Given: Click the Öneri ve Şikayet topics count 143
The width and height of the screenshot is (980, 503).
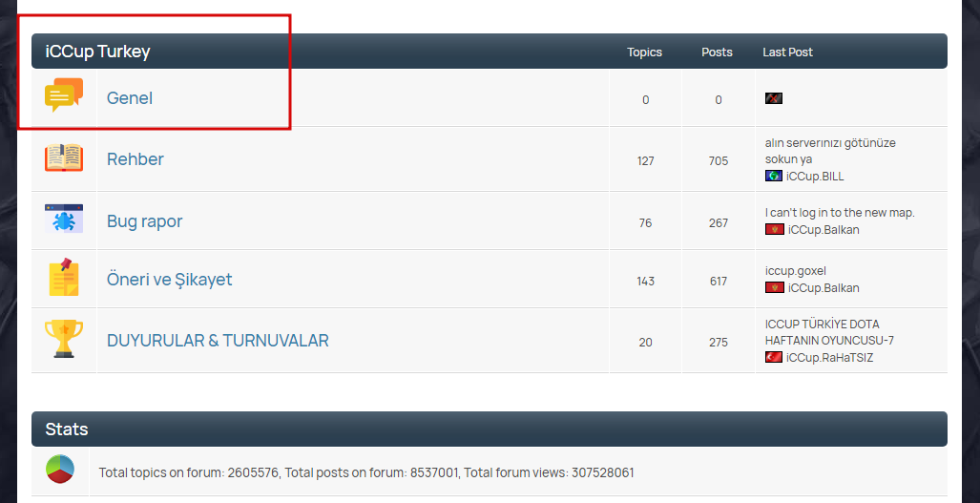Looking at the screenshot, I should 646,282.
